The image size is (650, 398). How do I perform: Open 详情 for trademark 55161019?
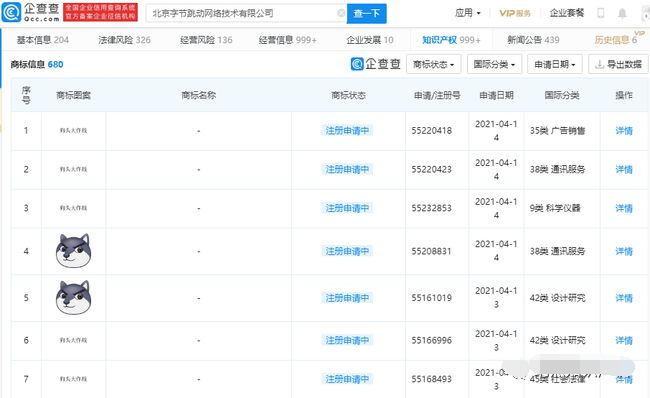pos(624,298)
